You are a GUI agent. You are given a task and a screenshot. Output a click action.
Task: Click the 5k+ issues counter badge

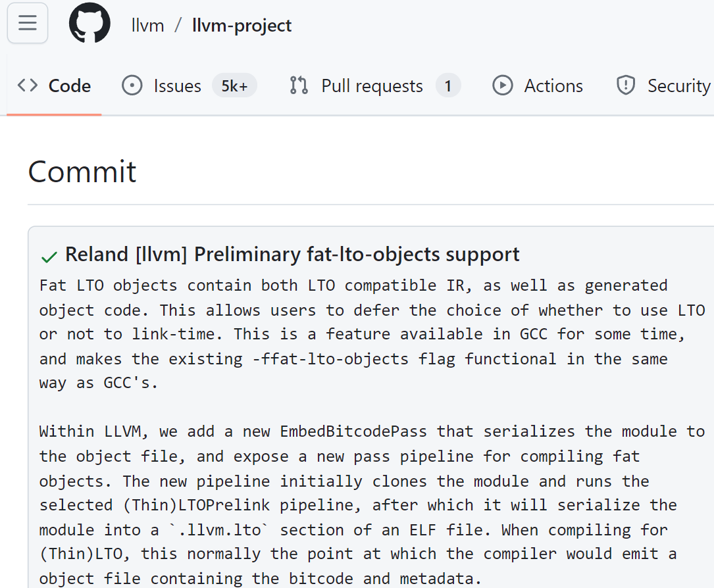pyautogui.click(x=234, y=86)
